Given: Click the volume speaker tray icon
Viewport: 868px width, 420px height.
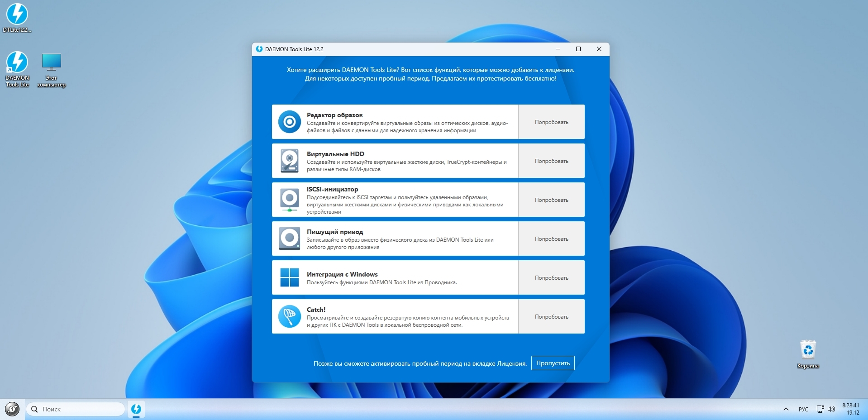Looking at the screenshot, I should tap(831, 409).
